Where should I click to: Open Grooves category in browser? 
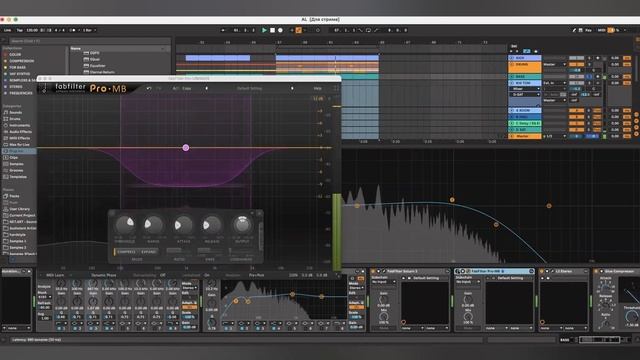click(16, 171)
